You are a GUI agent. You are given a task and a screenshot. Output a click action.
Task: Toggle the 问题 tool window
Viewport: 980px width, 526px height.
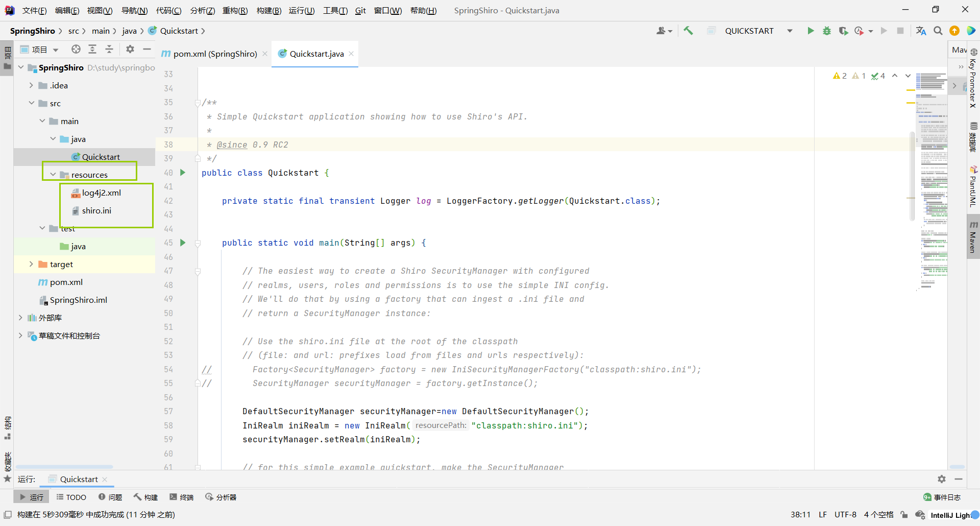(110, 497)
